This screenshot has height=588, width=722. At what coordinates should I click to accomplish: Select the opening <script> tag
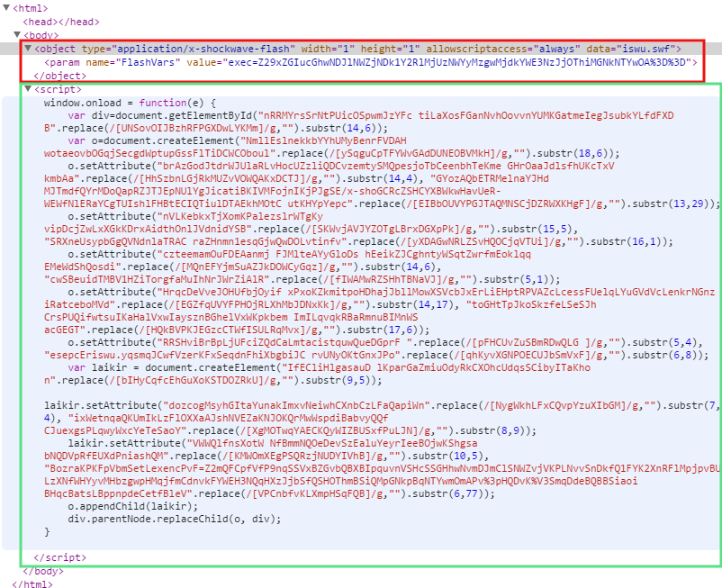pos(58,89)
